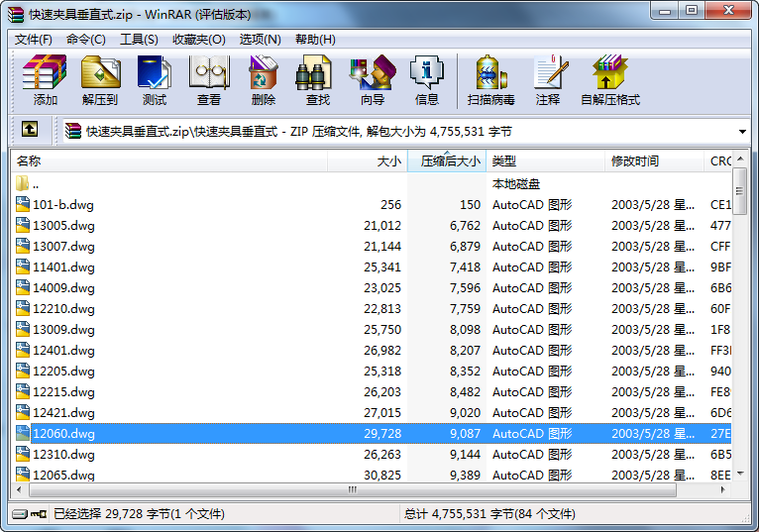Click the 扫描病毒 (Virus Scan) icon
Viewport: 759px width, 532px height.
tap(490, 72)
